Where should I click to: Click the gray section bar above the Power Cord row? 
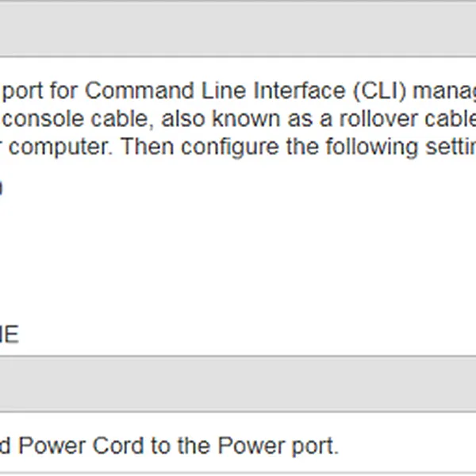[x=238, y=383]
